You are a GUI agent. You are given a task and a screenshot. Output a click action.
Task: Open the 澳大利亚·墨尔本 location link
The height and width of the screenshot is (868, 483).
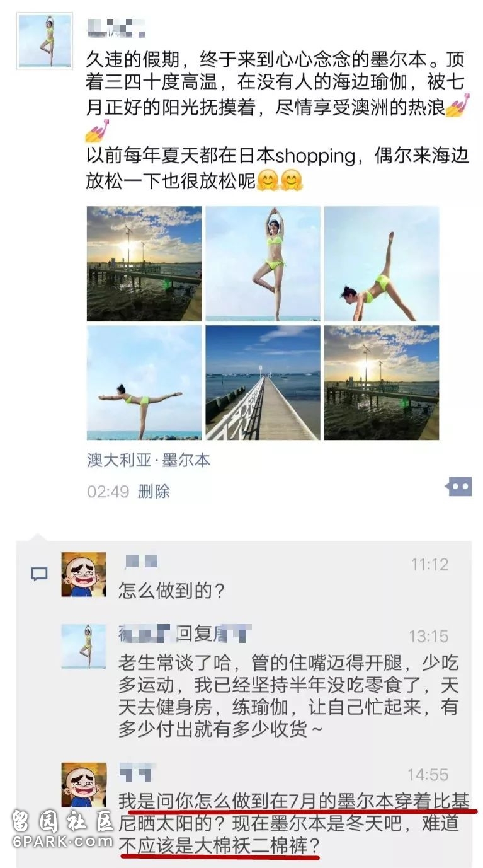pos(149,460)
